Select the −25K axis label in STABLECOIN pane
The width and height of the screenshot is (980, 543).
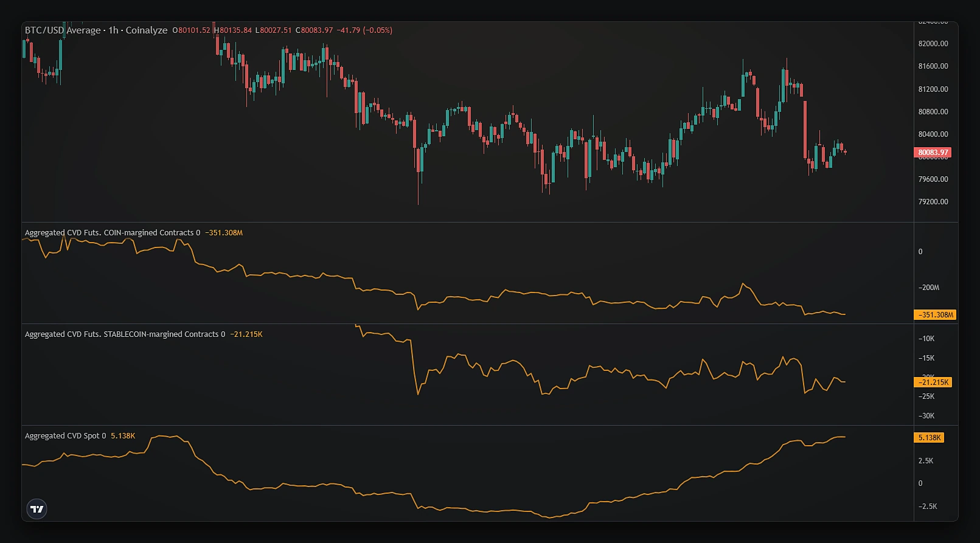tap(926, 396)
